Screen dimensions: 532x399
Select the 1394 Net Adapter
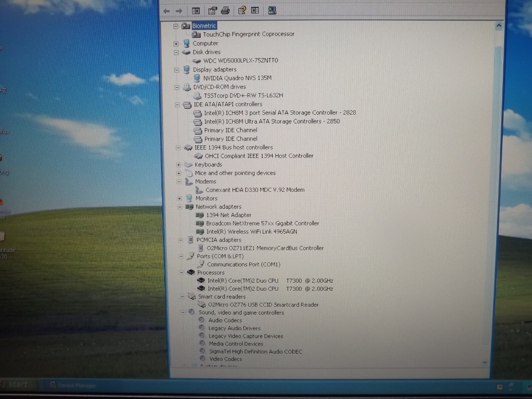(x=229, y=215)
